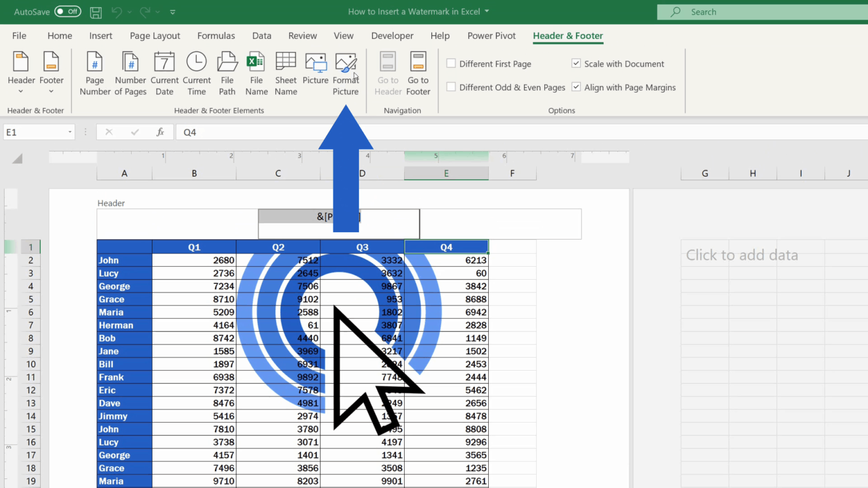This screenshot has width=868, height=488.
Task: Switch to the Formulas tab
Action: click(x=216, y=36)
